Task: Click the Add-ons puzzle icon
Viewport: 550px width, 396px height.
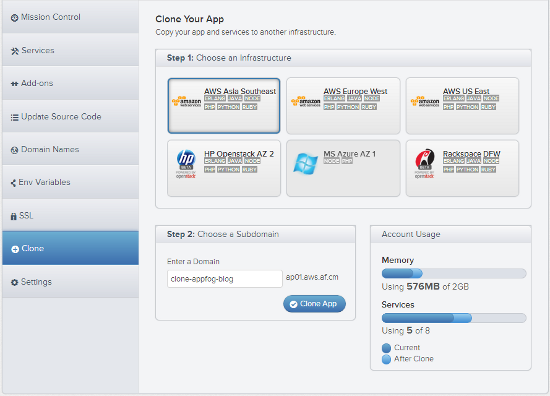Action: pyautogui.click(x=14, y=84)
